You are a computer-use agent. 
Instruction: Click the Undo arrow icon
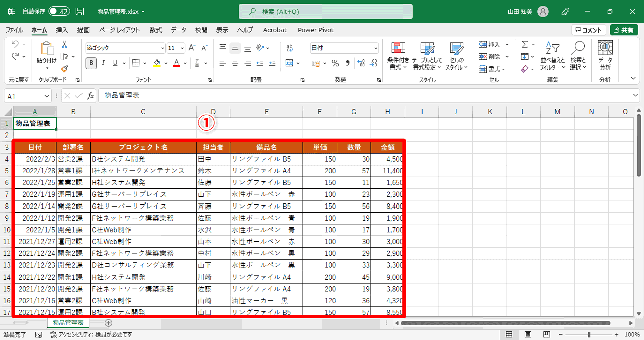click(x=15, y=44)
